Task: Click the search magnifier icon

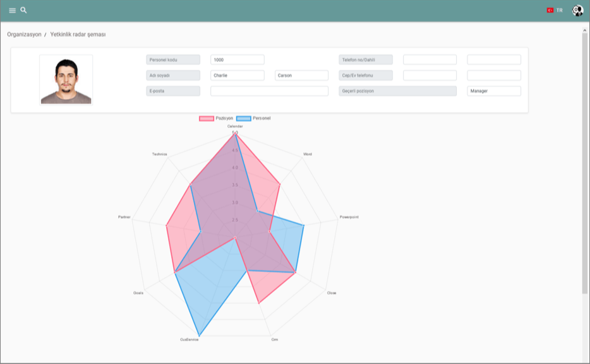Action: (23, 10)
